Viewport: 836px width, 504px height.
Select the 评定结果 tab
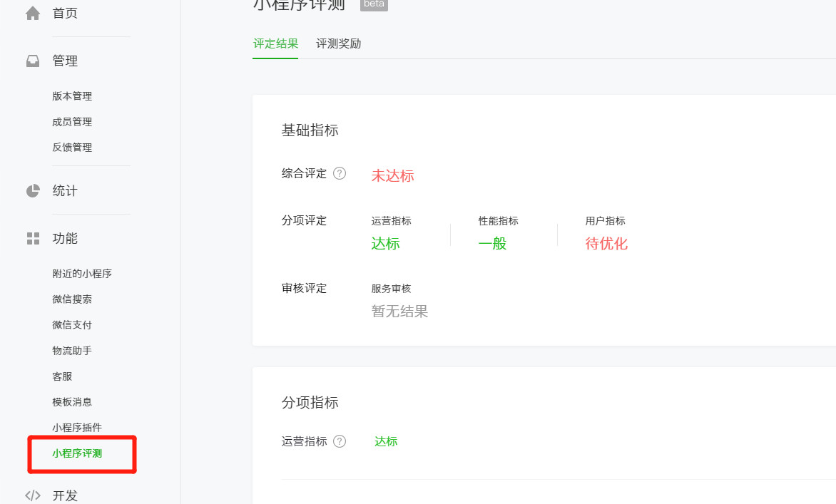(275, 43)
